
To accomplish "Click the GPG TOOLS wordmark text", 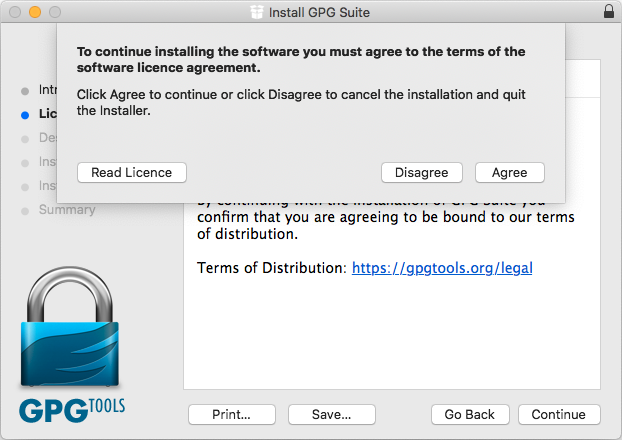I will click(72, 410).
